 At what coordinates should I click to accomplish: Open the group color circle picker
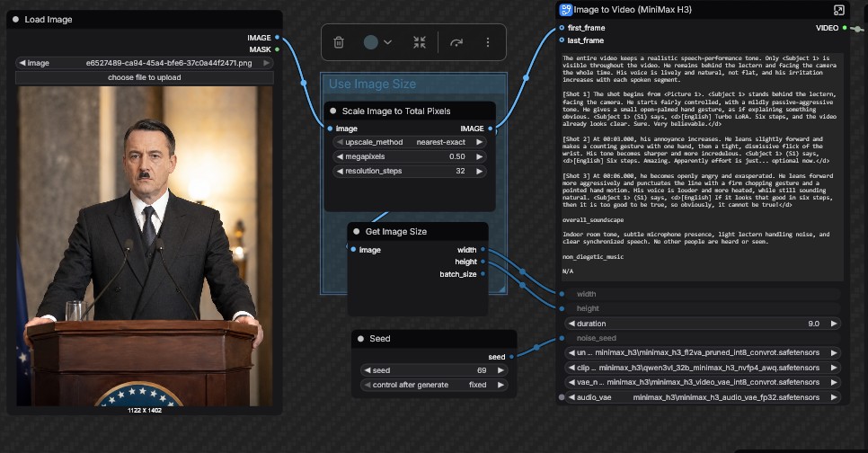coord(371,42)
